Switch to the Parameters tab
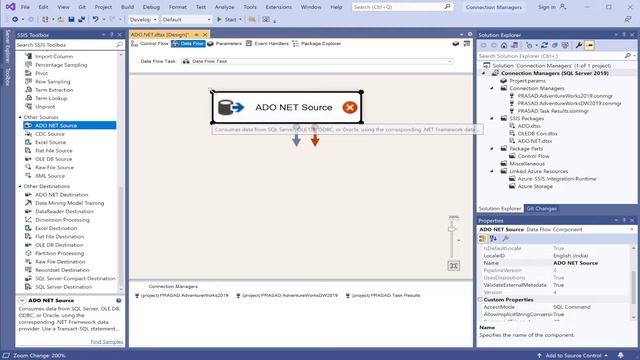The image size is (640, 360). click(x=224, y=44)
